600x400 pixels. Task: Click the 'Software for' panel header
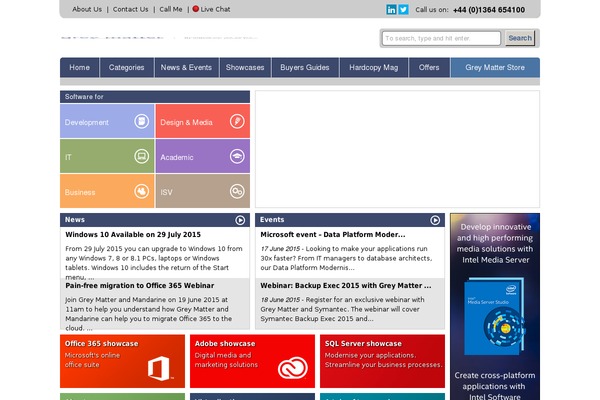pyautogui.click(x=155, y=97)
